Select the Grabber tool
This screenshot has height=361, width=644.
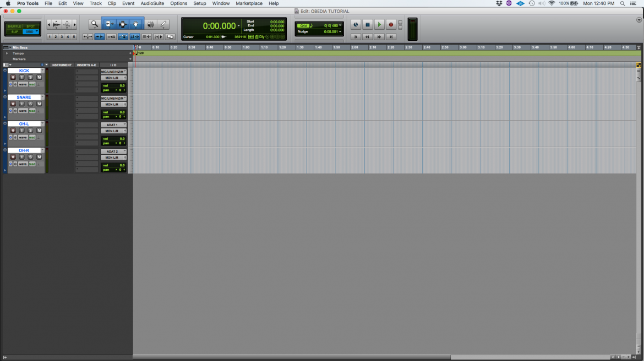point(135,24)
